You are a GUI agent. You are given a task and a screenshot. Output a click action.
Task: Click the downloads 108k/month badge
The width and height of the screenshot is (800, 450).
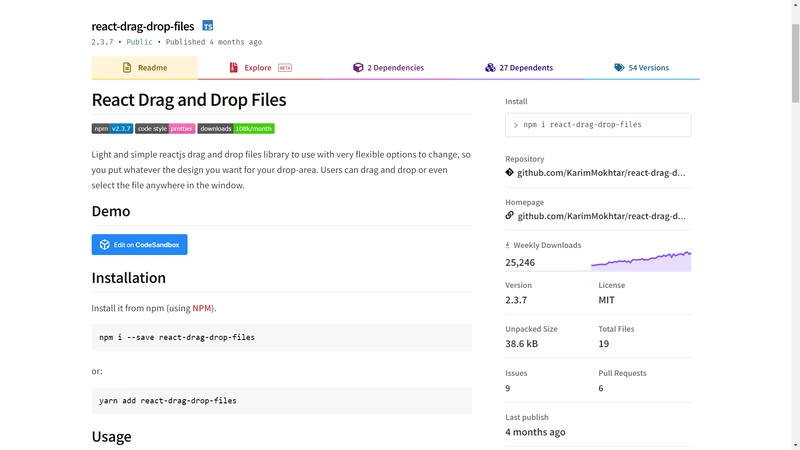tap(236, 129)
